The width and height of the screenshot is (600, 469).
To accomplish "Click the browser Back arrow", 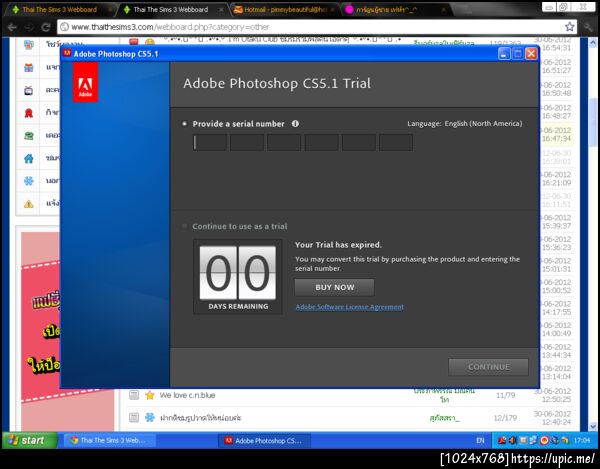I will point(12,27).
